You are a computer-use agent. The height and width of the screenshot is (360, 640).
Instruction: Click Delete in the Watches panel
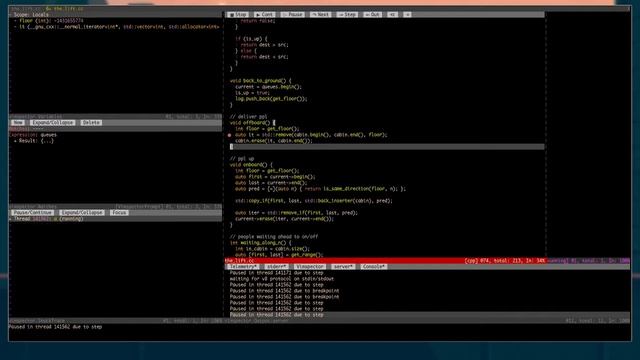point(91,122)
